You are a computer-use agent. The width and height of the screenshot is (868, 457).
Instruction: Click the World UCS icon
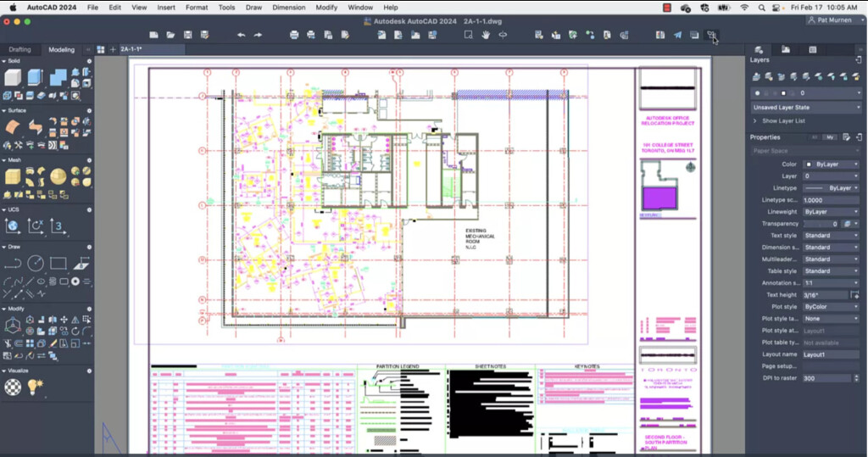[13, 226]
